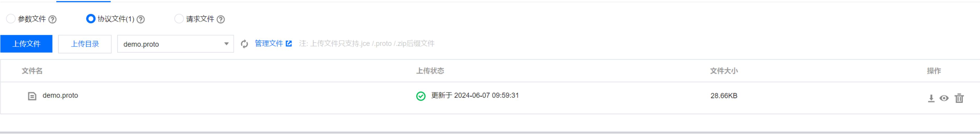
Task: Select the 协议文件(1) radio button
Action: 90,19
